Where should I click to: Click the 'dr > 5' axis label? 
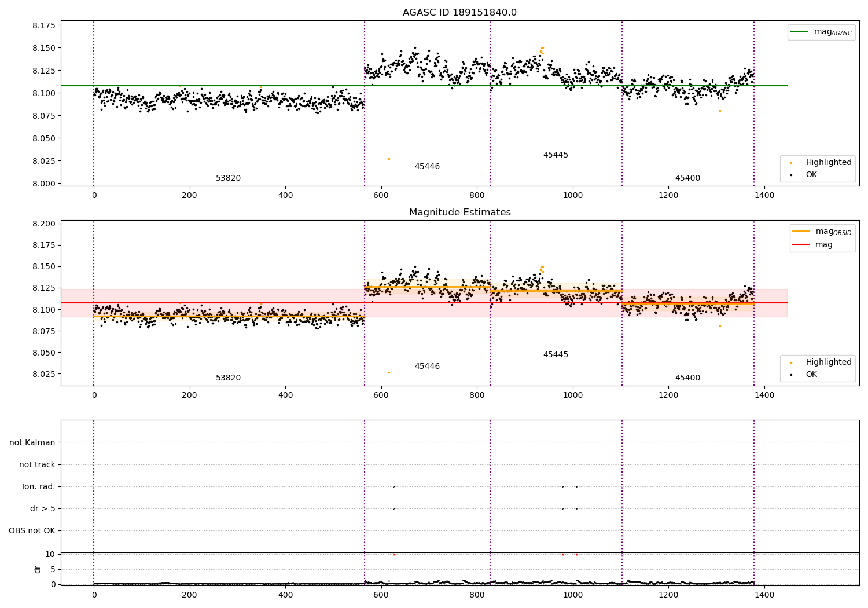(43, 509)
